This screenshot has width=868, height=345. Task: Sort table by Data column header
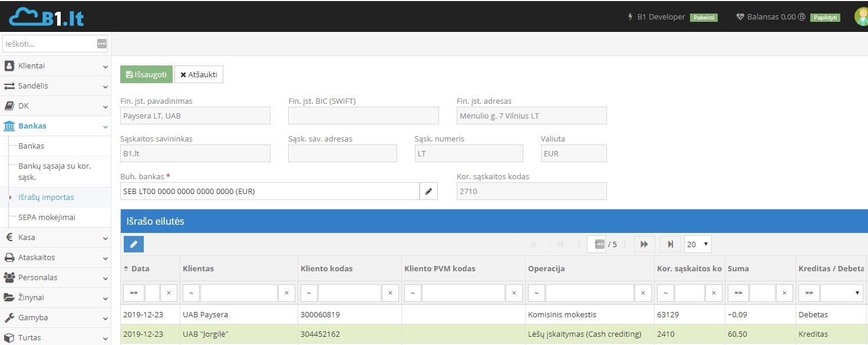(x=140, y=268)
